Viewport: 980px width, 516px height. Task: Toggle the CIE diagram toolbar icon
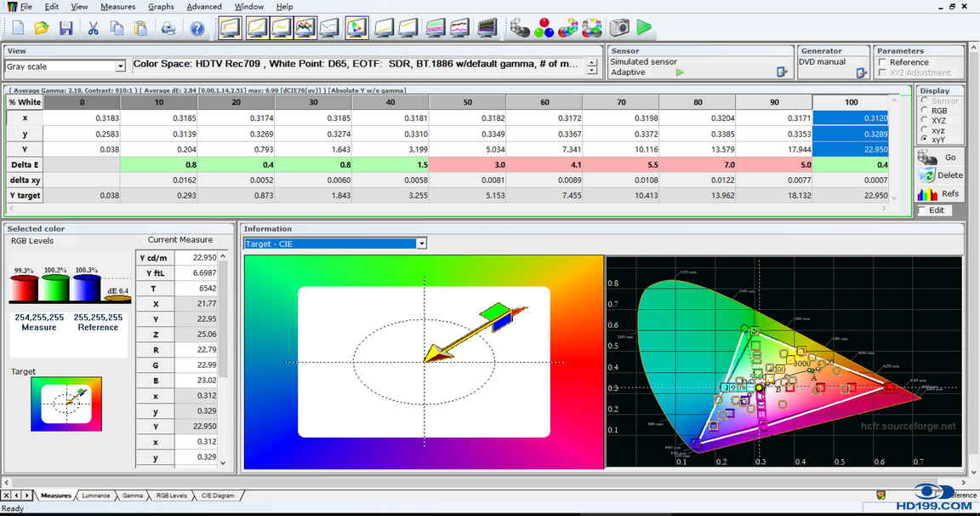[357, 27]
